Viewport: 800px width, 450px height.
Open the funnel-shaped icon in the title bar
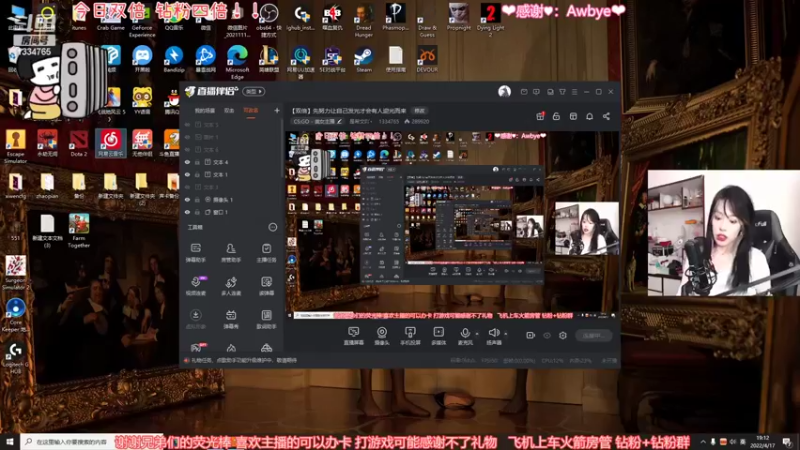pyautogui.click(x=562, y=92)
